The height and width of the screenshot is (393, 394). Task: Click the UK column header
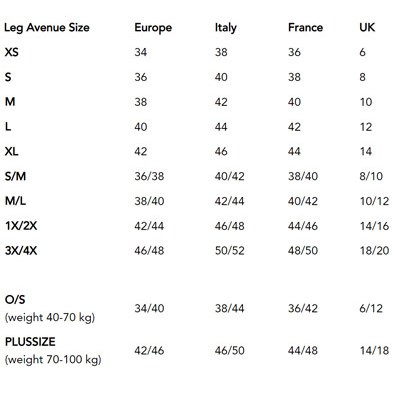pyautogui.click(x=367, y=27)
